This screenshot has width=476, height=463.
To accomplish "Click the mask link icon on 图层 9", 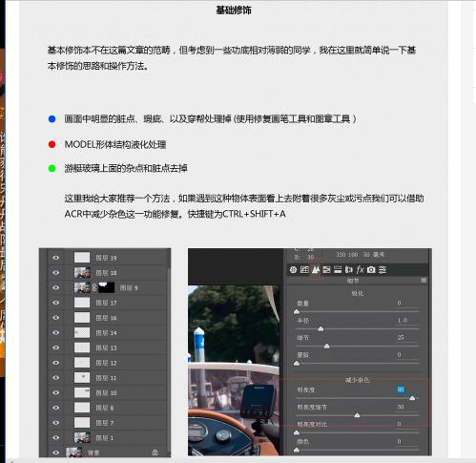I will click(94, 287).
